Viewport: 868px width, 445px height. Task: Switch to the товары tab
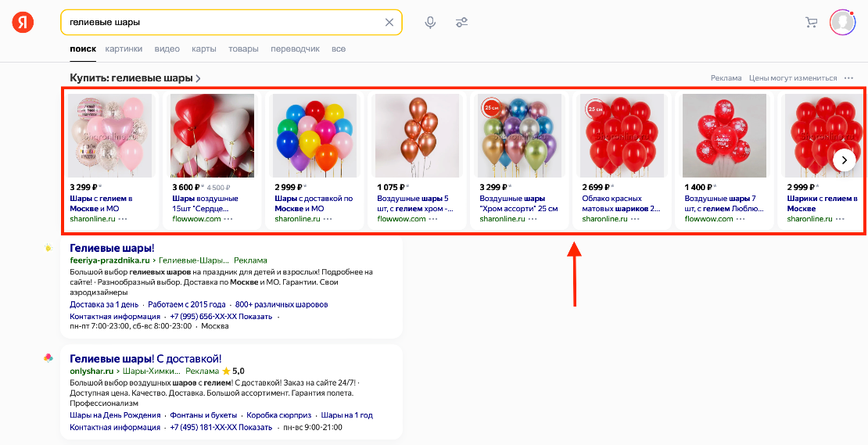[243, 48]
